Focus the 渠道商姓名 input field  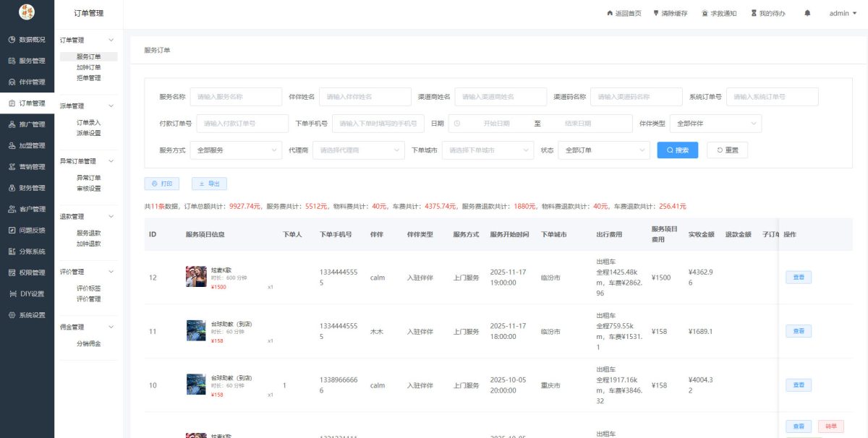pos(501,97)
